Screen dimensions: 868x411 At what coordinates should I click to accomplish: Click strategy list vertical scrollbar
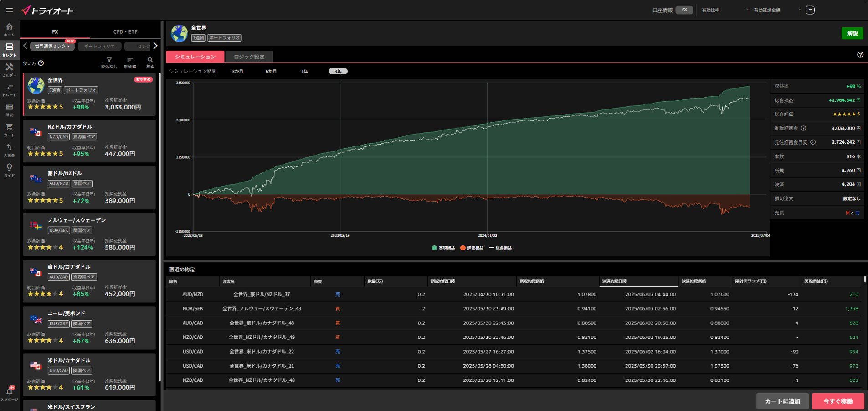[x=159, y=228]
